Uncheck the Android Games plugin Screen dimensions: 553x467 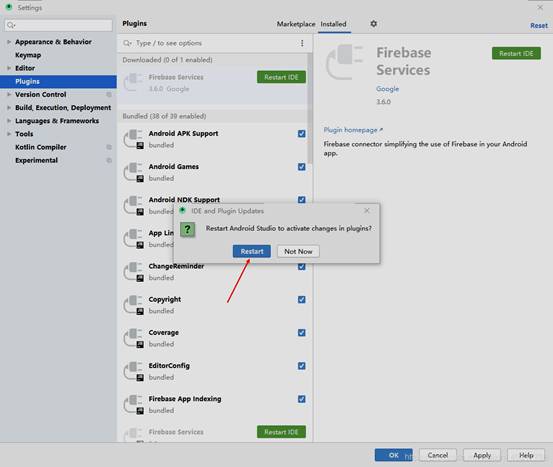(x=302, y=167)
